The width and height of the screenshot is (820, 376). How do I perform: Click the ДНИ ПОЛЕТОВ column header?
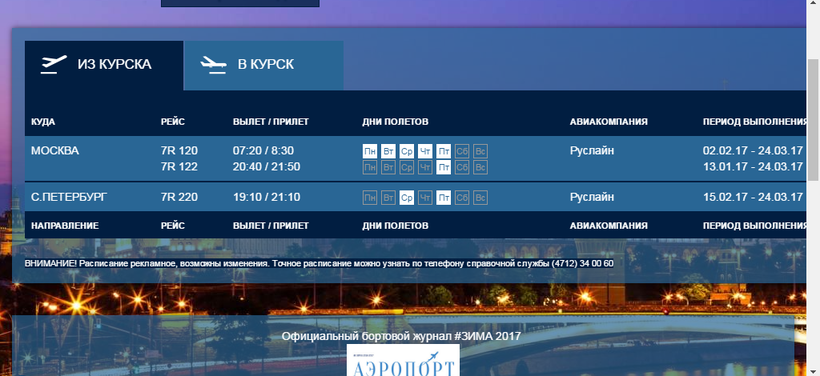click(x=395, y=122)
